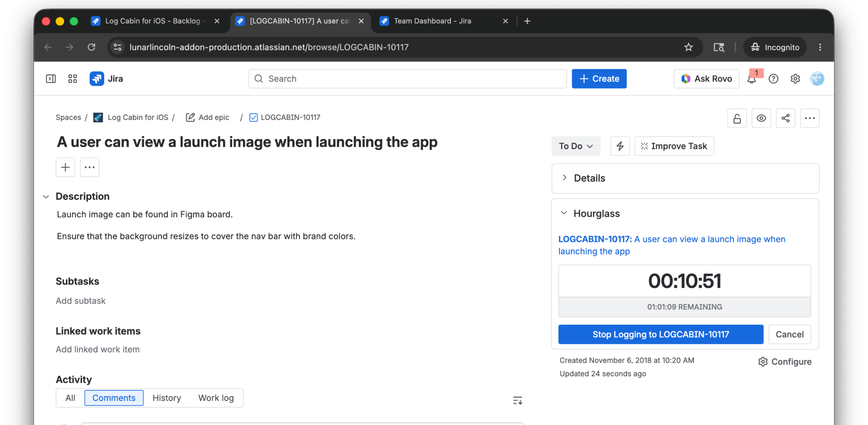Close the LOGCABIN-10117 browser tab
868x425 pixels.
point(361,21)
